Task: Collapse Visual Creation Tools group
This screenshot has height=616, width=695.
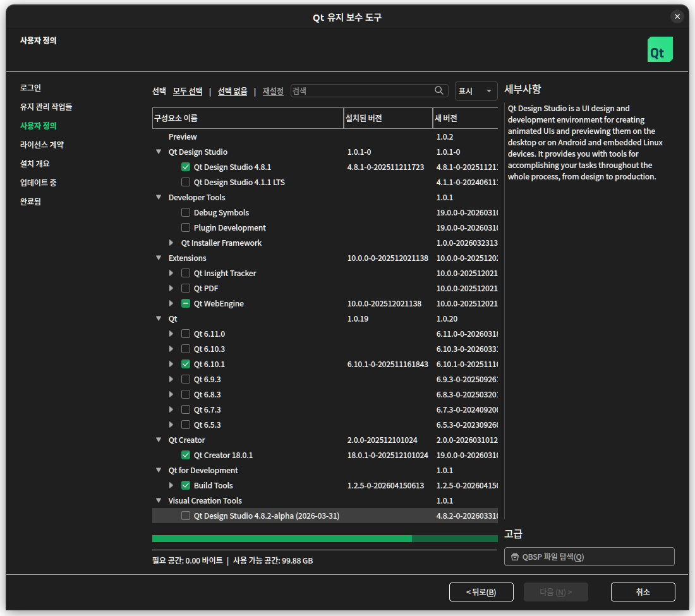Action: pos(159,500)
